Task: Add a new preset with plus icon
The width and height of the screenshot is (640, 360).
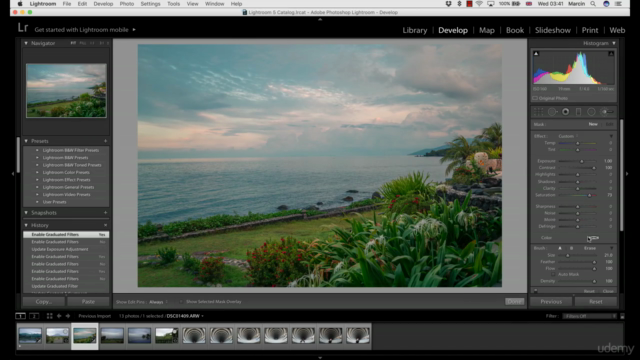Action: [x=105, y=141]
